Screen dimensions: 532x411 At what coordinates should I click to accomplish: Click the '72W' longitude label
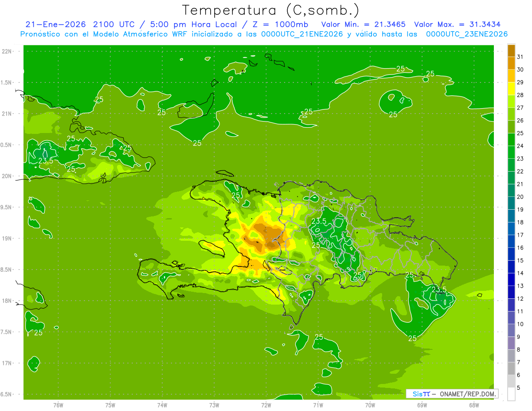pos(266,405)
